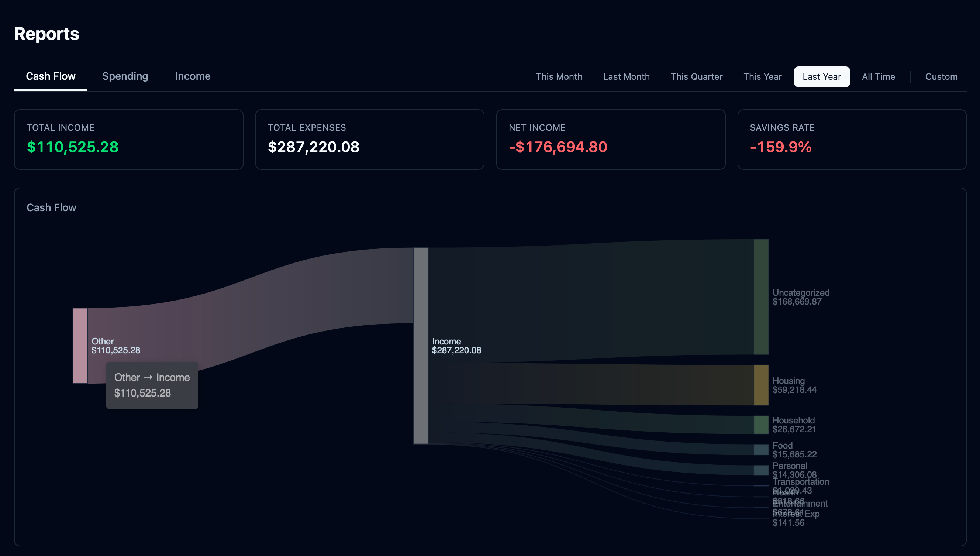Choose This Quarter as the report period
980x556 pixels.
tap(697, 76)
